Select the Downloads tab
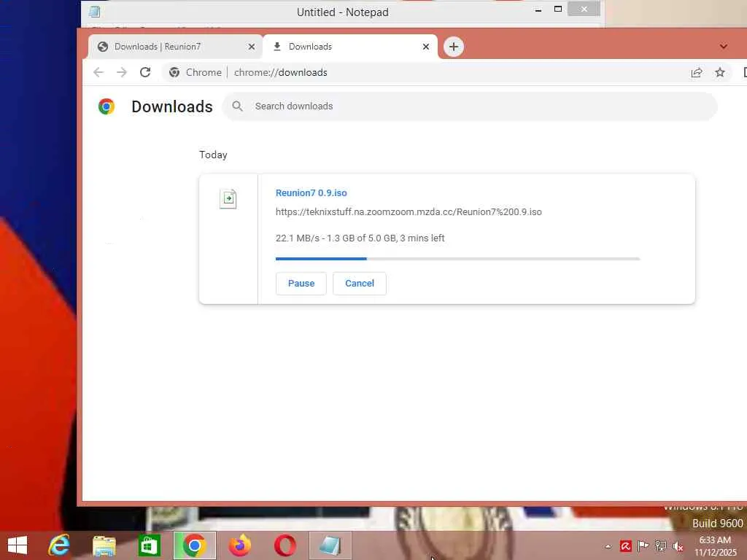 tap(350, 47)
